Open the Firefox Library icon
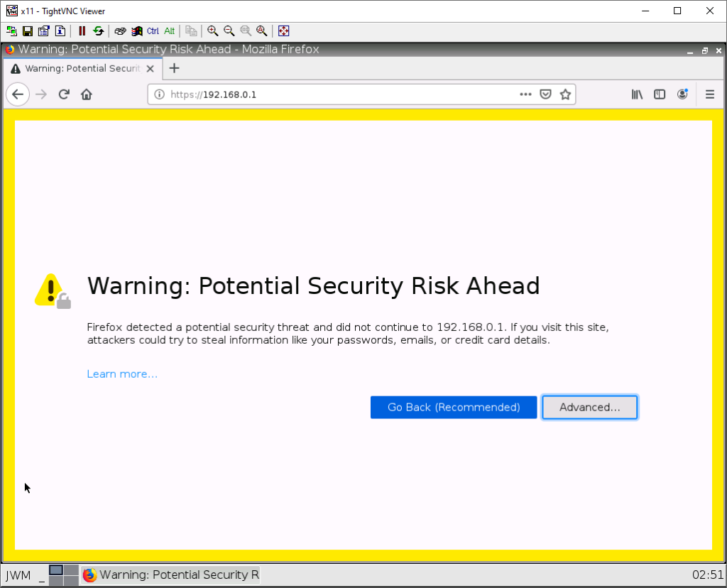This screenshot has height=588, width=727. (637, 94)
